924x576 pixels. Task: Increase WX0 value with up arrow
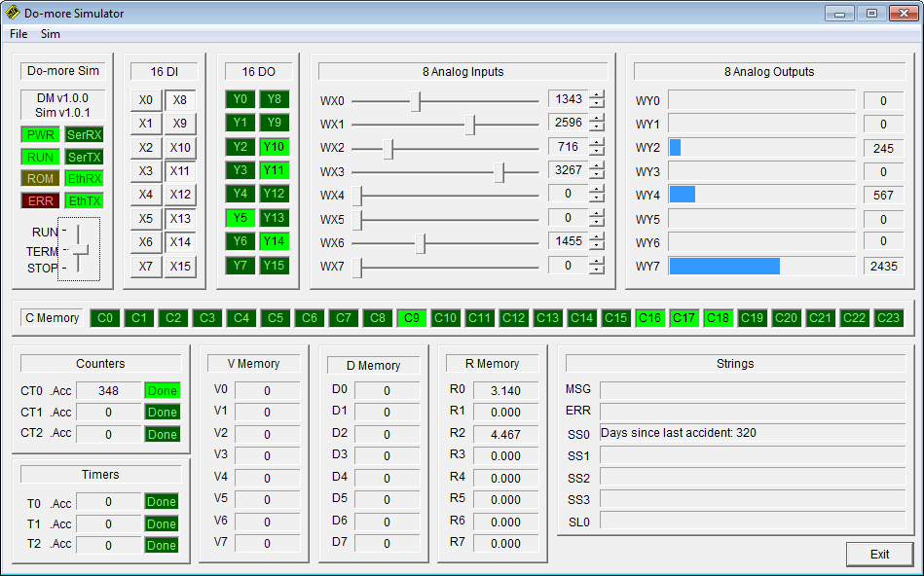coord(597,94)
